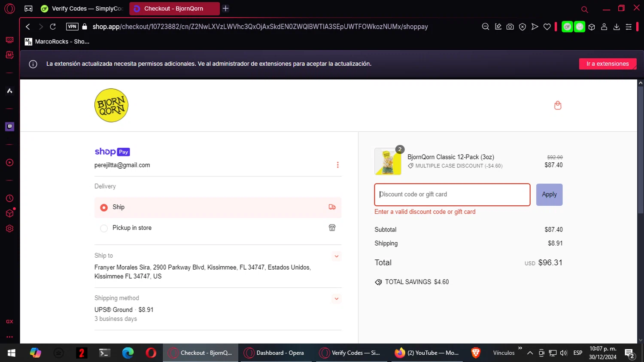Open the zoom-out magnifier in address bar
The width and height of the screenshot is (644, 362).
tap(486, 27)
